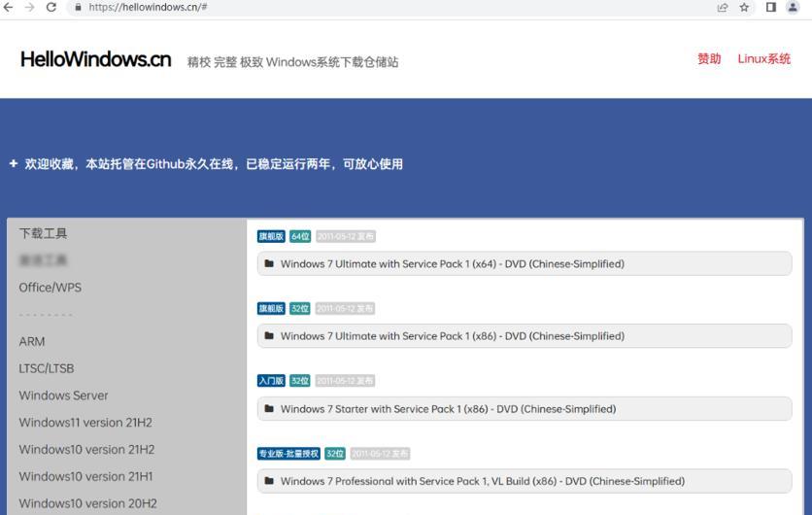Screen dimensions: 812x515
Task: Click 32位 tag next to 入门版
Action: point(300,381)
